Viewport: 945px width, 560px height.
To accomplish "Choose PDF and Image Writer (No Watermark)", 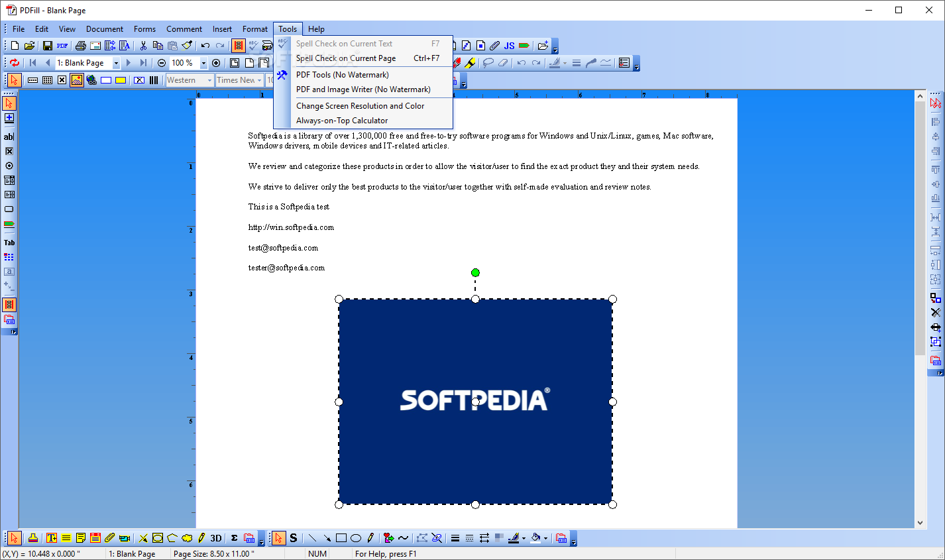I will (x=363, y=89).
